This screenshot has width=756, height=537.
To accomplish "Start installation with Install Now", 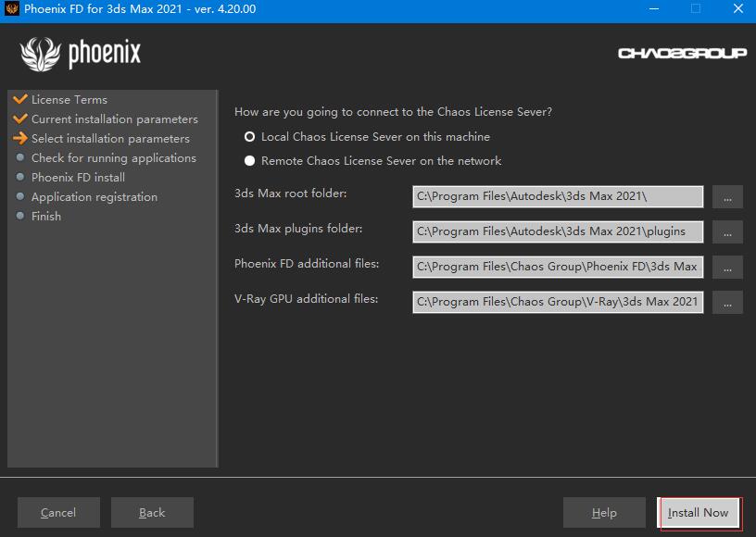I will click(x=699, y=512).
